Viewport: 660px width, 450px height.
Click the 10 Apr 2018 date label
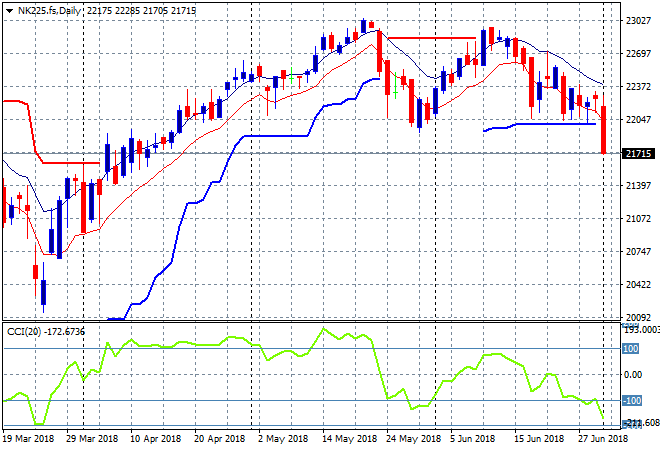point(155,439)
